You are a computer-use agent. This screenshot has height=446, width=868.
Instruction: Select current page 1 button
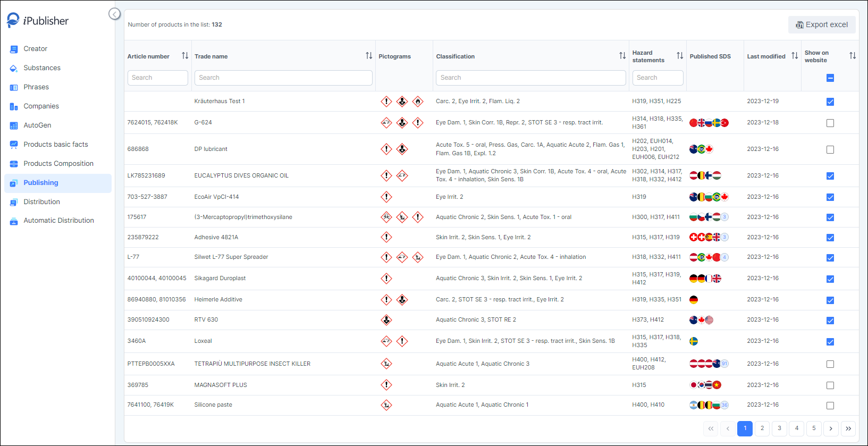point(745,428)
